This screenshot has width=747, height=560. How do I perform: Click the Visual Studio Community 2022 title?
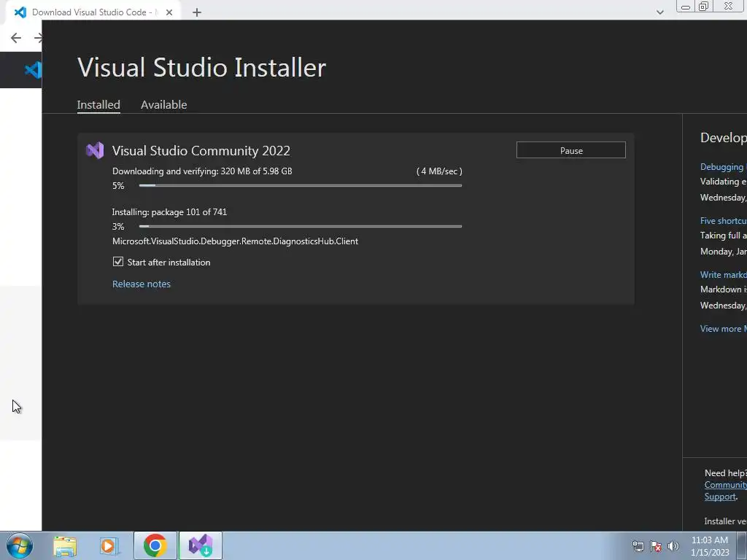pos(201,150)
